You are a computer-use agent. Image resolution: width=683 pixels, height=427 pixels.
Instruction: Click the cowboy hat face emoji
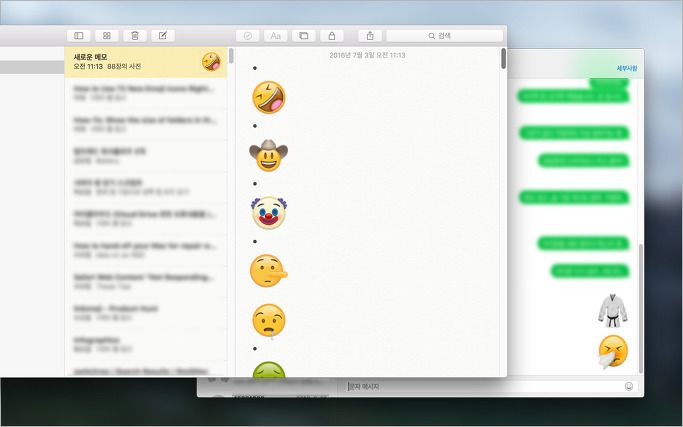[268, 156]
